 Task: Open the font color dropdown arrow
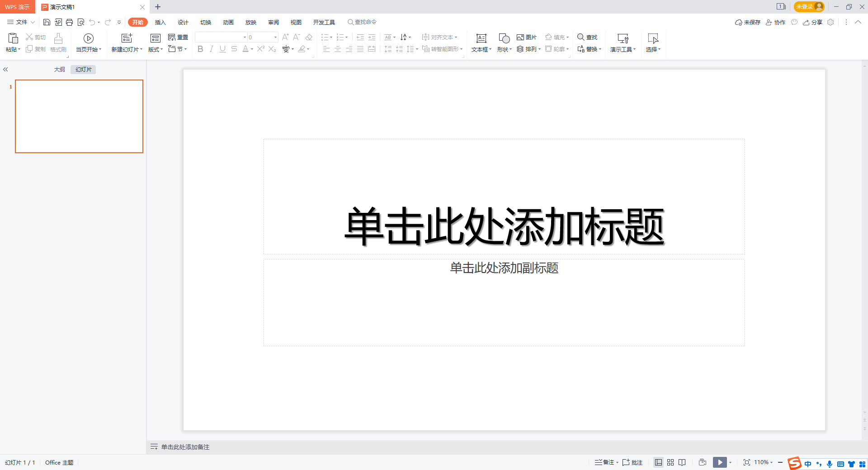[252, 49]
